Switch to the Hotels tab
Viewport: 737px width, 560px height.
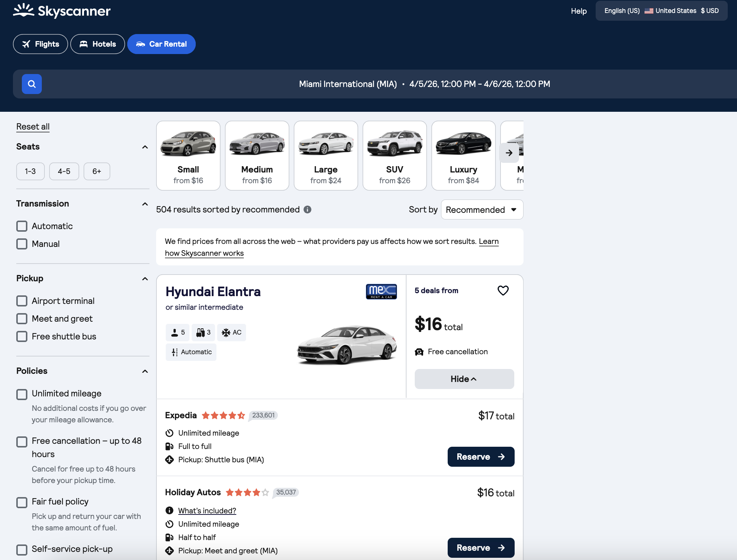[x=98, y=44]
